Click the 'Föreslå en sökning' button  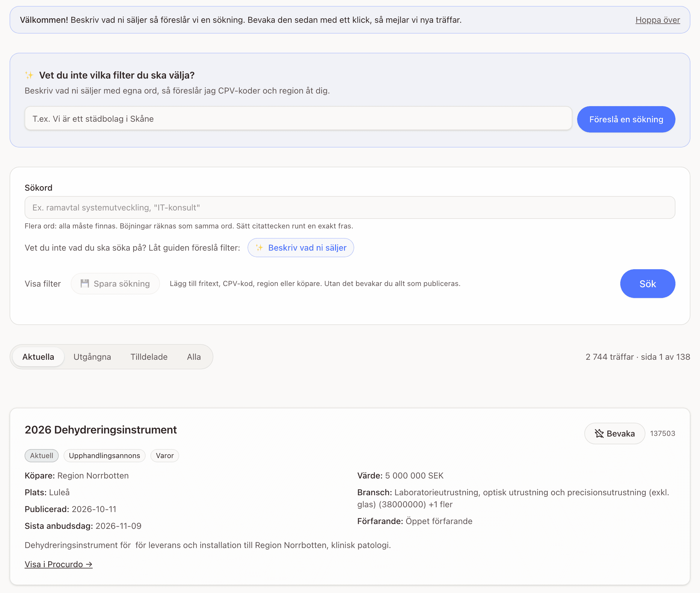(626, 119)
